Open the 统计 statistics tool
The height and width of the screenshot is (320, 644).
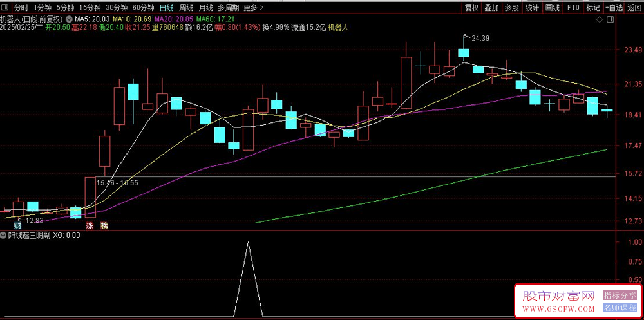[532, 8]
